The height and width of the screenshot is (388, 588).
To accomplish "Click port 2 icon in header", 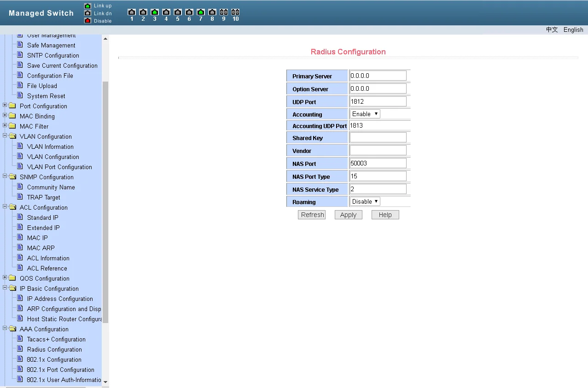I will [x=143, y=12].
